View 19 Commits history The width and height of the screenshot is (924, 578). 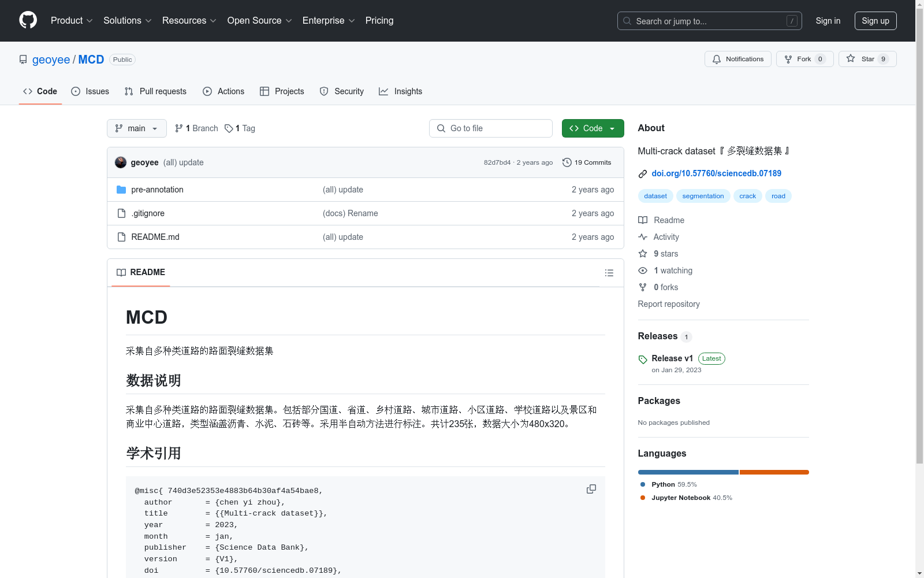[587, 162]
